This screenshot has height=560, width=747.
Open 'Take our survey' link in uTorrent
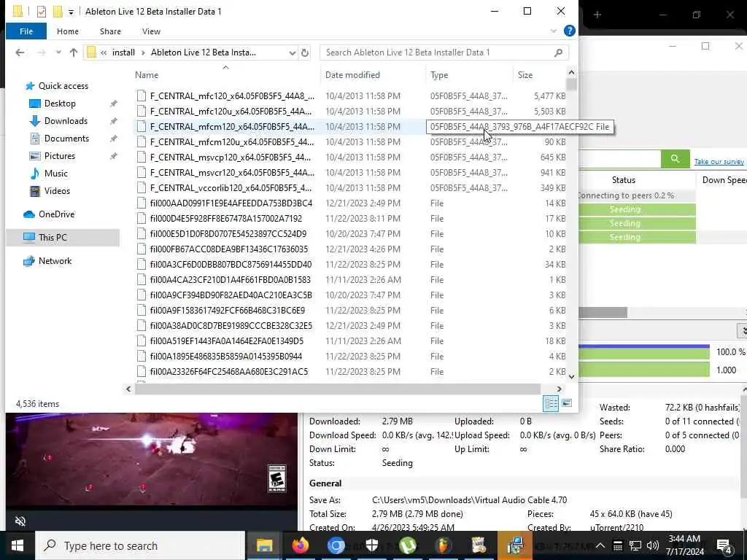[719, 162]
